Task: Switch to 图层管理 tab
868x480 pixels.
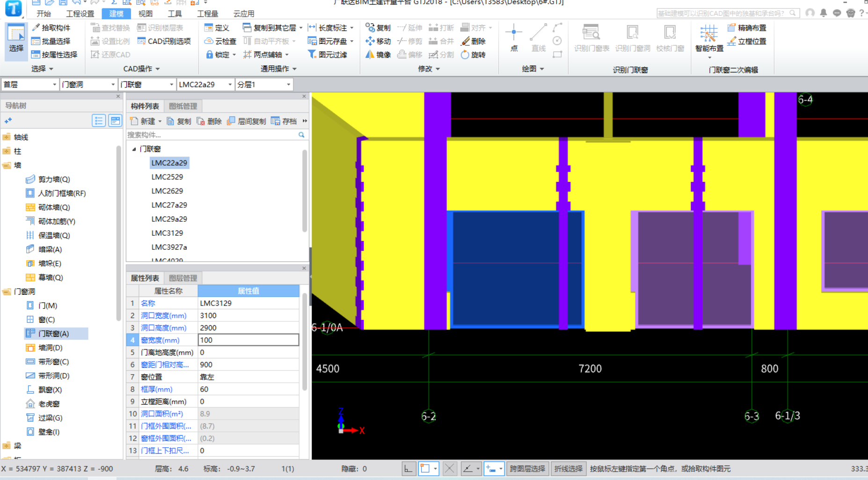Action: (x=183, y=278)
